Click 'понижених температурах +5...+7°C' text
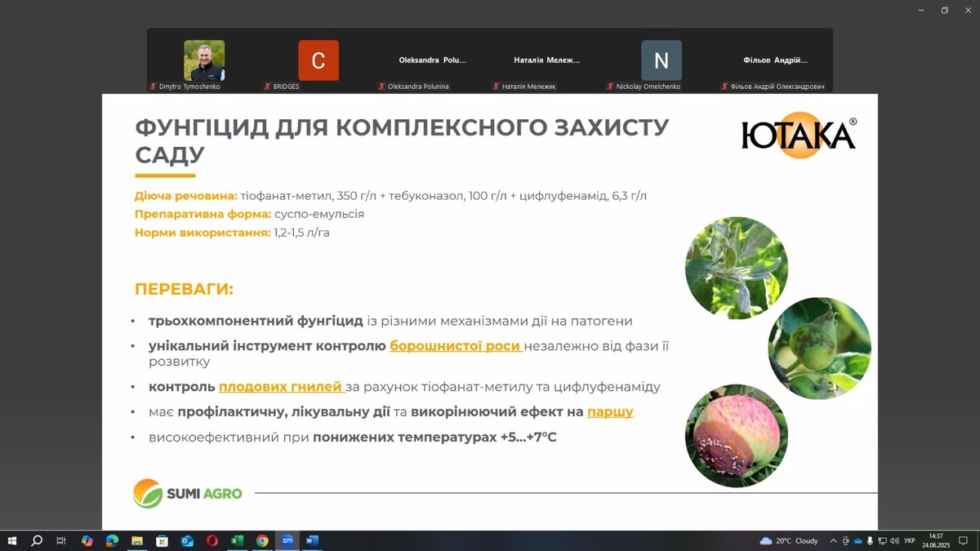This screenshot has height=551, width=980. click(x=435, y=438)
